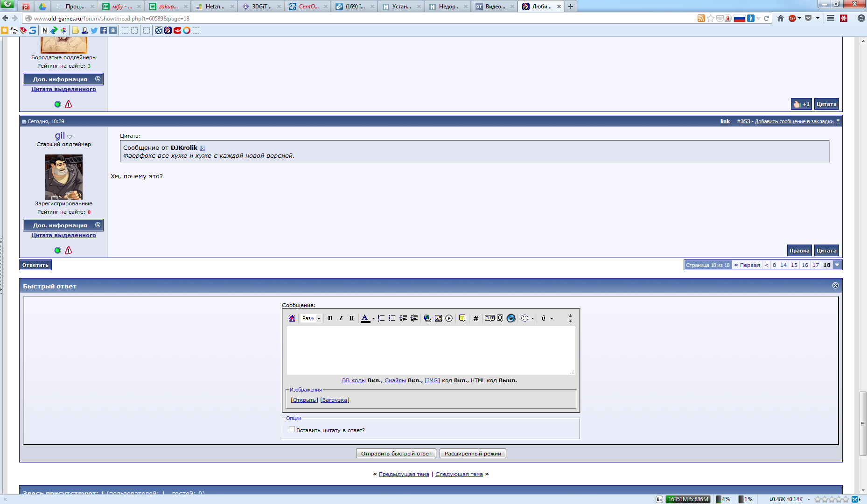867x504 pixels.
Task: Go to the browser home page
Action: pos(780,18)
